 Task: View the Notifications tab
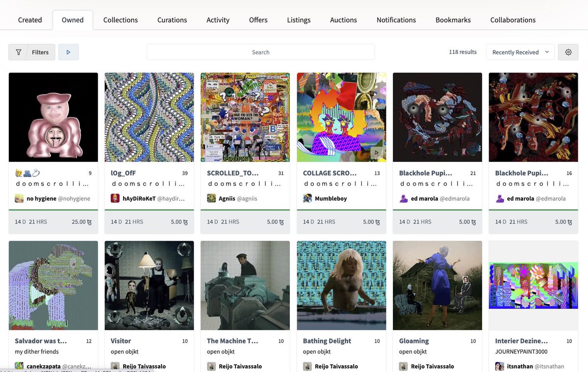396,20
